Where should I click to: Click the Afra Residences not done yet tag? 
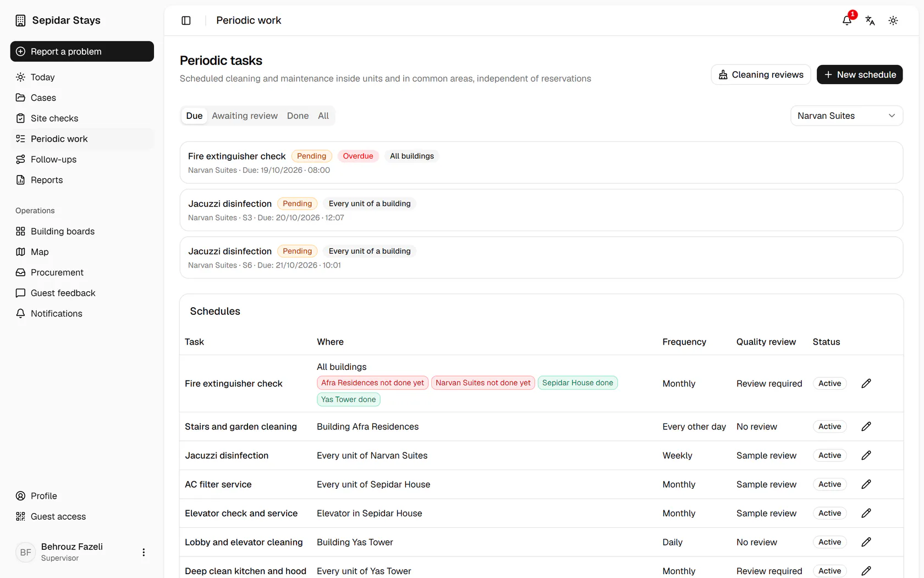point(372,383)
